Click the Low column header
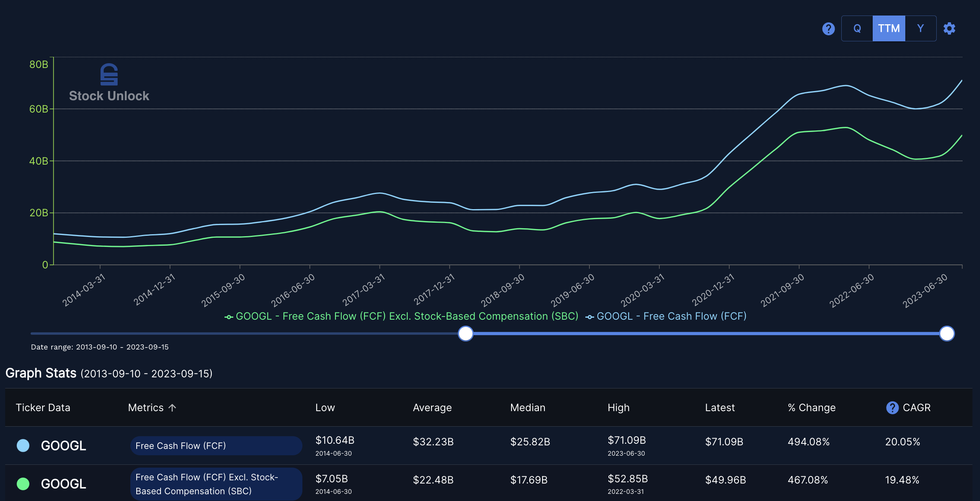The height and width of the screenshot is (501, 980). coord(325,408)
